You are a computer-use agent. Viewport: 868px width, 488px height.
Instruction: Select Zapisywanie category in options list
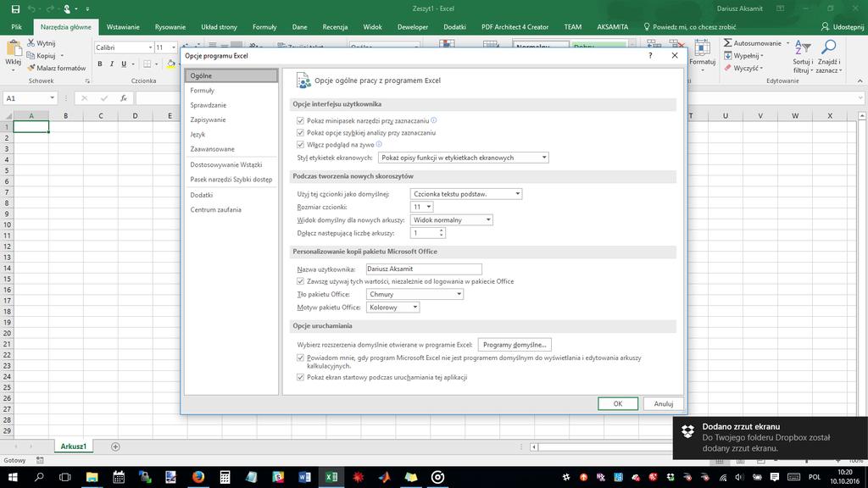231,119
